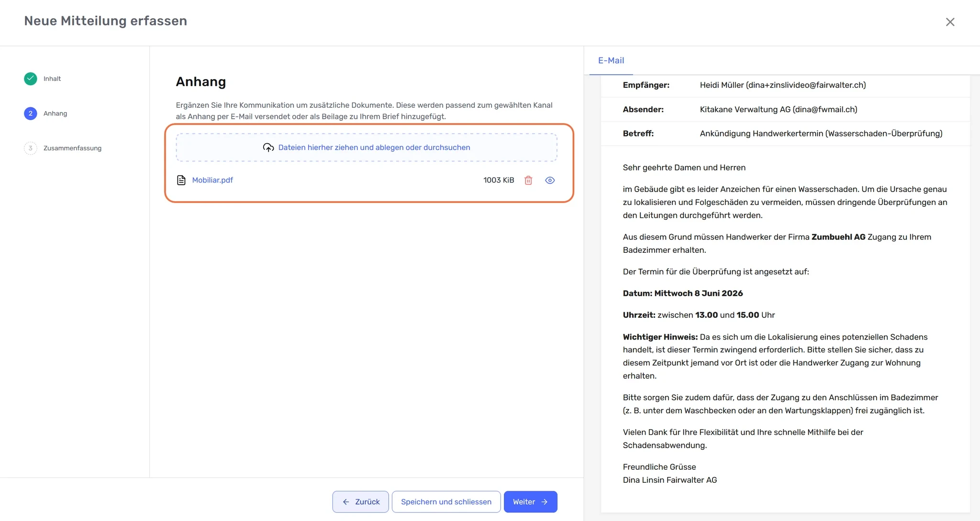Click the 'Freundliche Grüsse' closing line
This screenshot has height=521, width=980.
point(659,467)
